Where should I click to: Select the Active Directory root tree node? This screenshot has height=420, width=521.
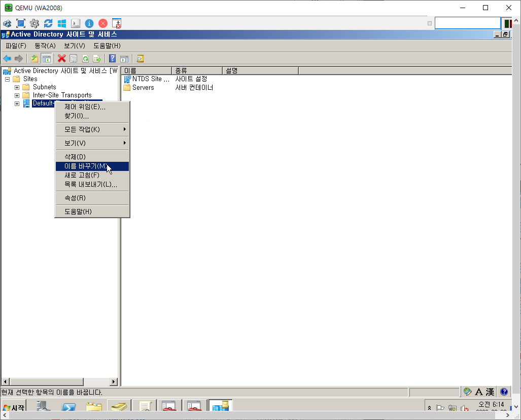65,71
